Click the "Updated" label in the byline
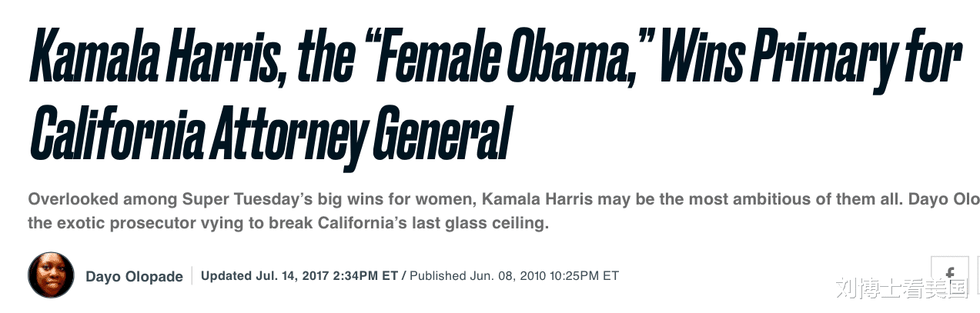Image resolution: width=980 pixels, height=313 pixels. [226, 275]
